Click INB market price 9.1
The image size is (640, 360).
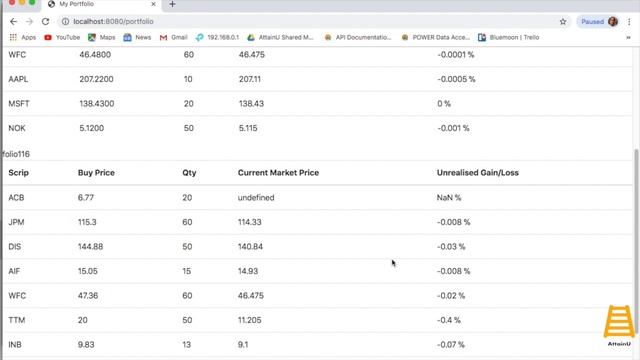tap(243, 344)
